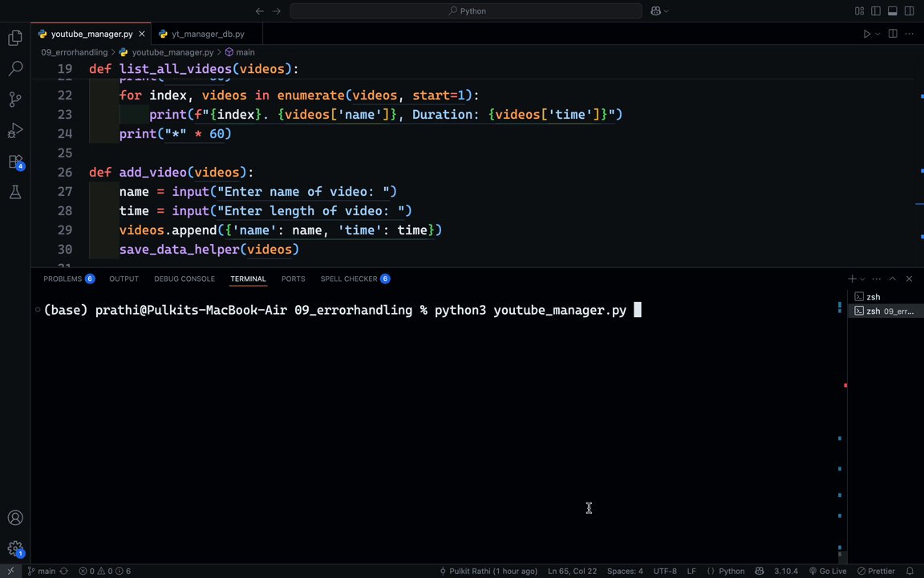Select the TERMINAL panel tab
Screen dimensions: 924x578
[248, 279]
